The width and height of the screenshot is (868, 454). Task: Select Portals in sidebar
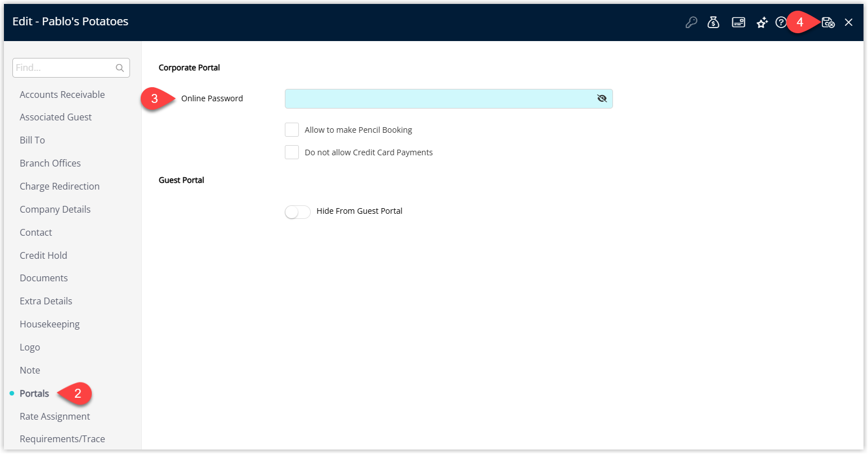point(34,393)
